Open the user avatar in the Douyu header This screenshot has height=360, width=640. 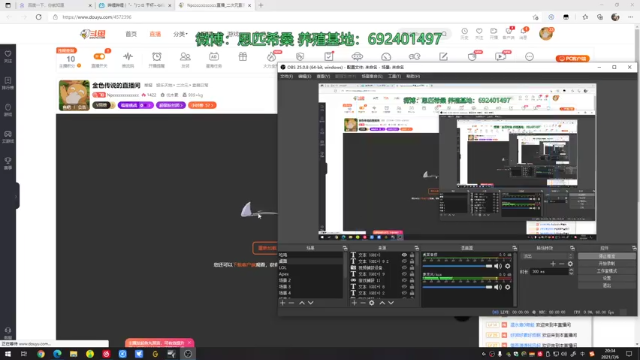coord(546,33)
